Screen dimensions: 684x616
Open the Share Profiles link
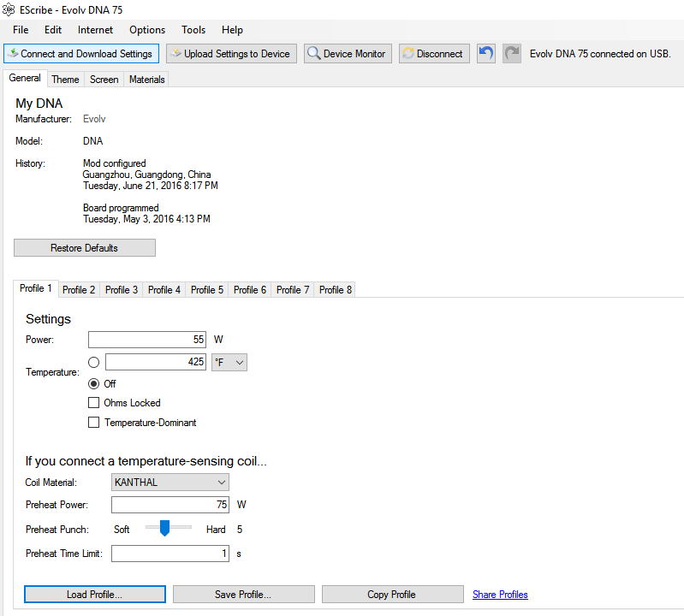point(500,595)
